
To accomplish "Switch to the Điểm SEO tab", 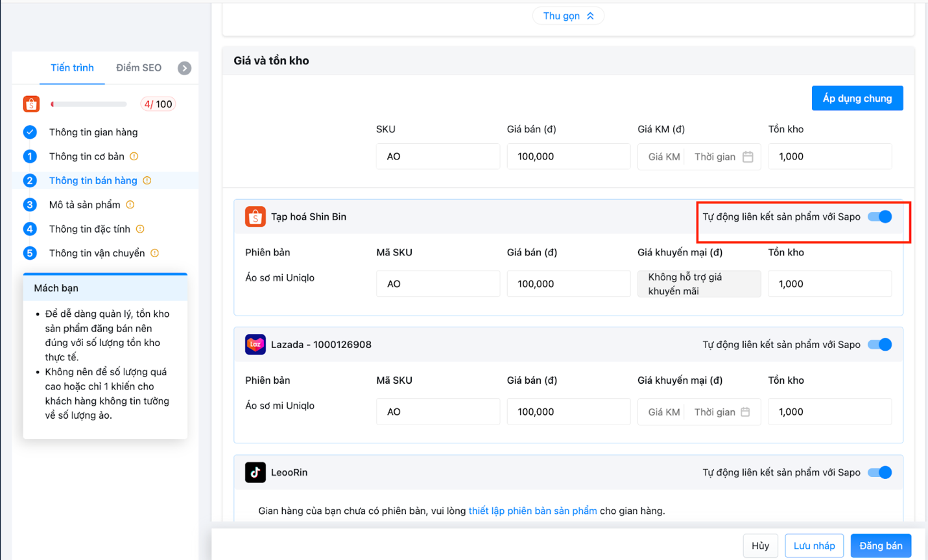I will tap(139, 68).
